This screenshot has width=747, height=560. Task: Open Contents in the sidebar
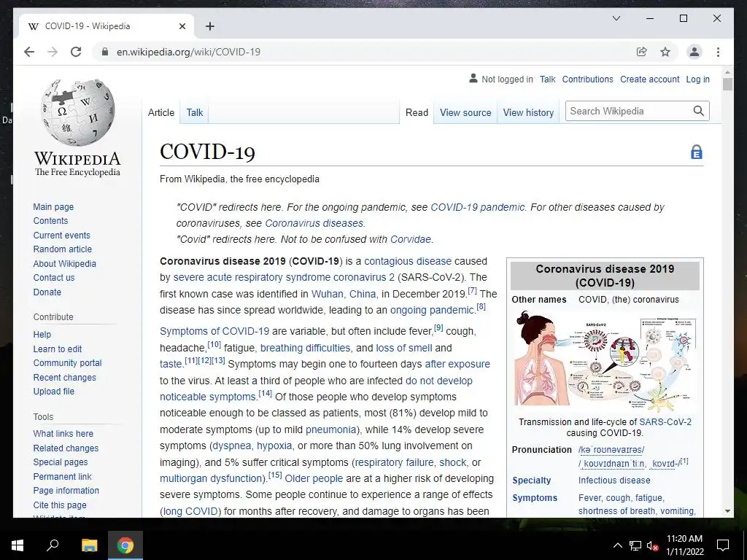pyautogui.click(x=50, y=220)
